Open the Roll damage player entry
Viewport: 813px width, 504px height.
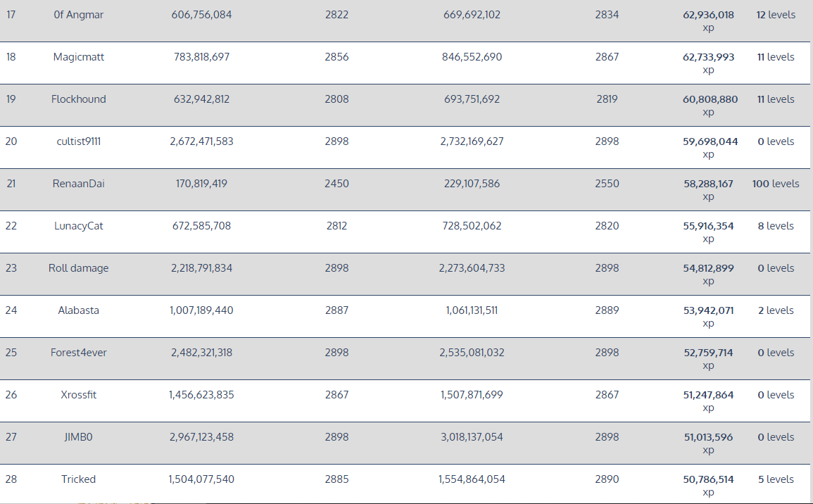click(78, 268)
